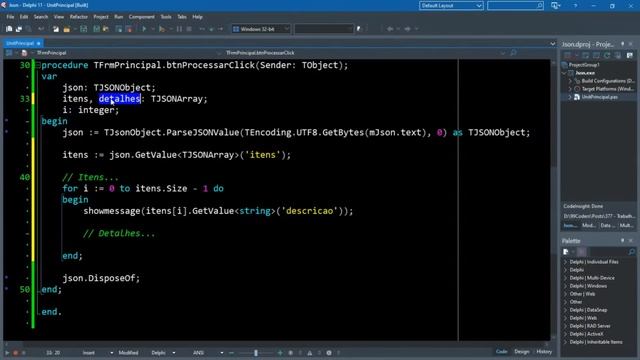640x360 pixels.
Task: Open the Project menu
Action: coord(101,17)
